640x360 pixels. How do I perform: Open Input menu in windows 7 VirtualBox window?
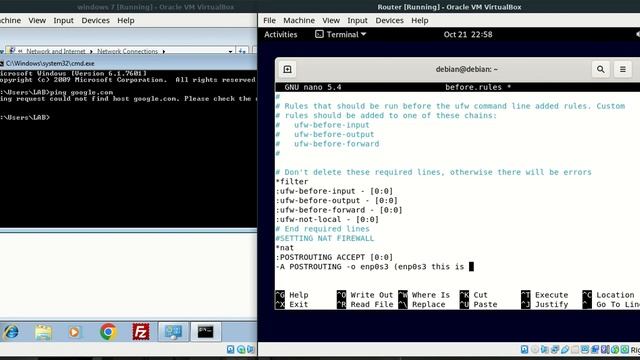[x=63, y=20]
